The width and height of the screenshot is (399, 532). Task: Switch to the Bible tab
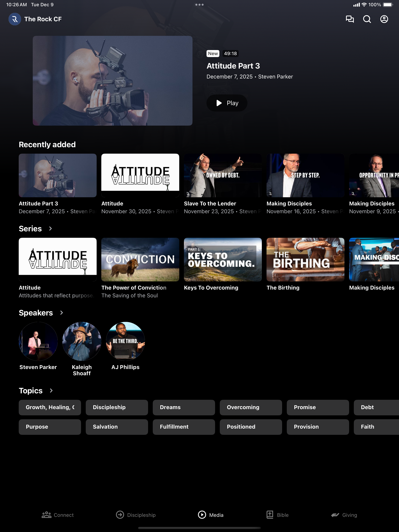pyautogui.click(x=277, y=515)
